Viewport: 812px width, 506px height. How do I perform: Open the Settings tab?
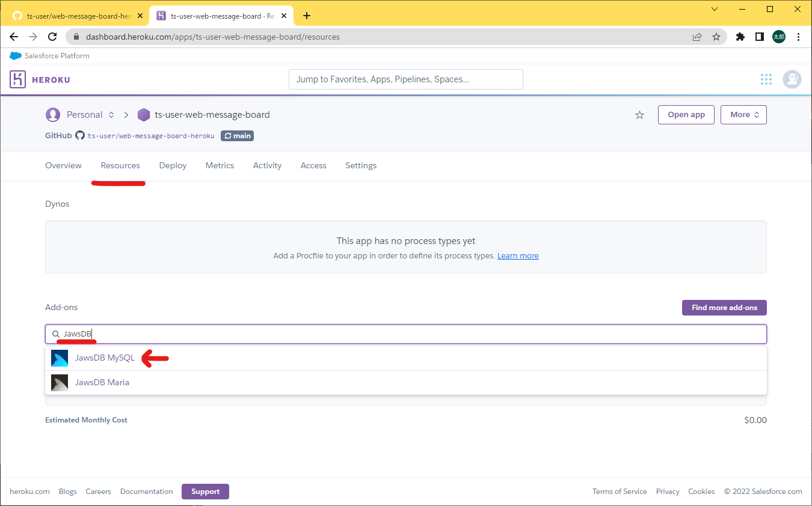pos(361,165)
